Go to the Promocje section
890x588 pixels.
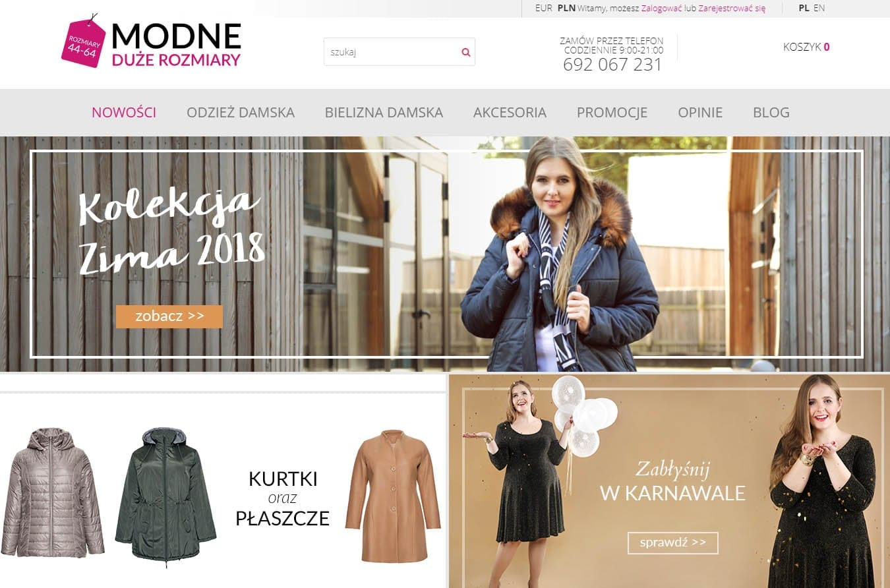click(612, 113)
